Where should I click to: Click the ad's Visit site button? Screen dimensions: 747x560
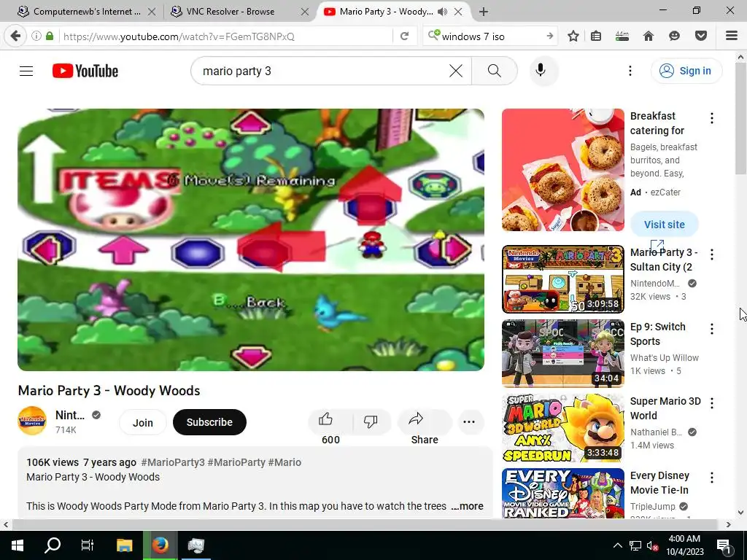665,225
